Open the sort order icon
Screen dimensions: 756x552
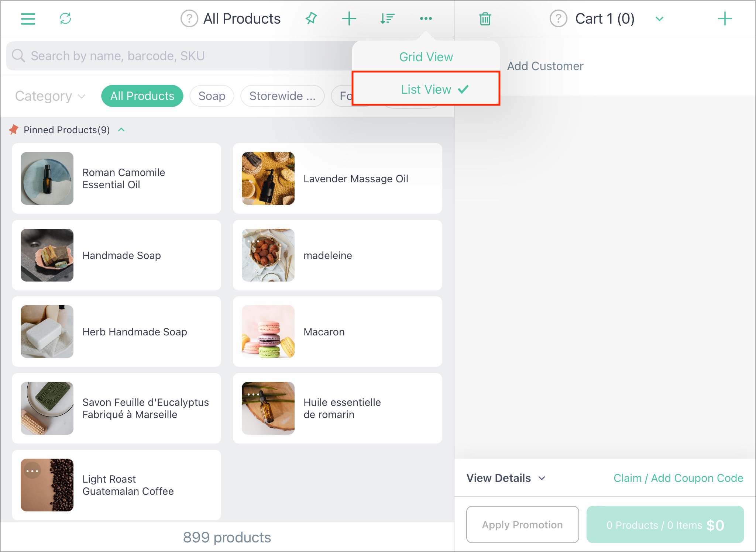pos(387,18)
